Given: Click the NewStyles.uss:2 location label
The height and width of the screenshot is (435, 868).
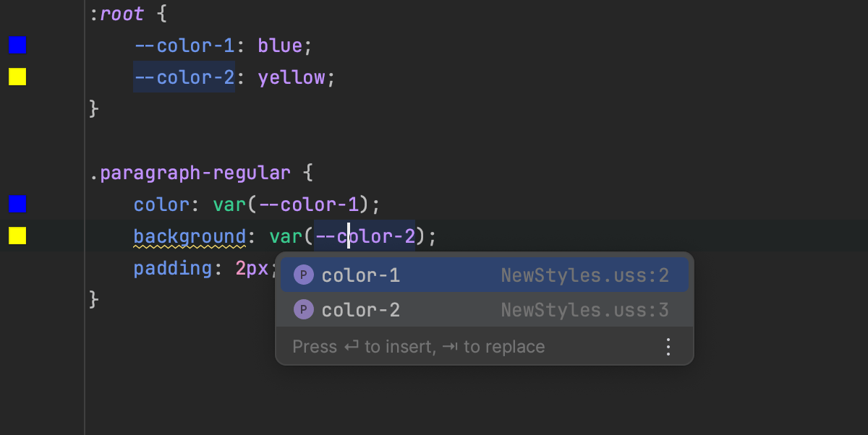Looking at the screenshot, I should pyautogui.click(x=584, y=275).
